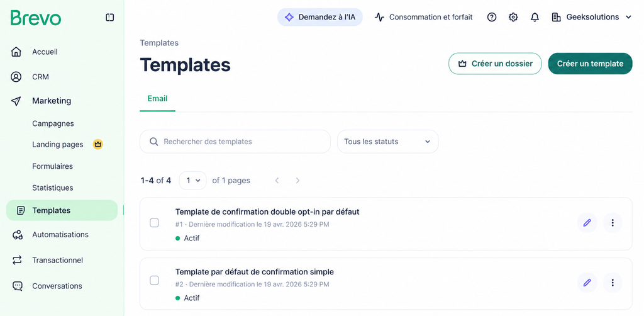644x316 pixels.
Task: Click the Brevo logo
Action: pyautogui.click(x=36, y=18)
